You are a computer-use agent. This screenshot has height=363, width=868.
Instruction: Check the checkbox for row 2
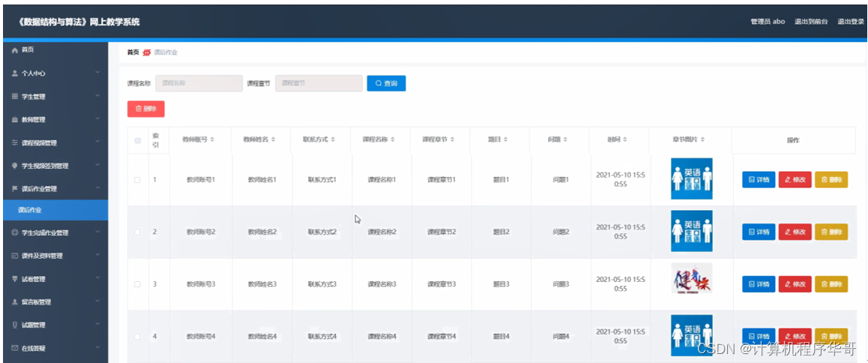[x=138, y=232]
